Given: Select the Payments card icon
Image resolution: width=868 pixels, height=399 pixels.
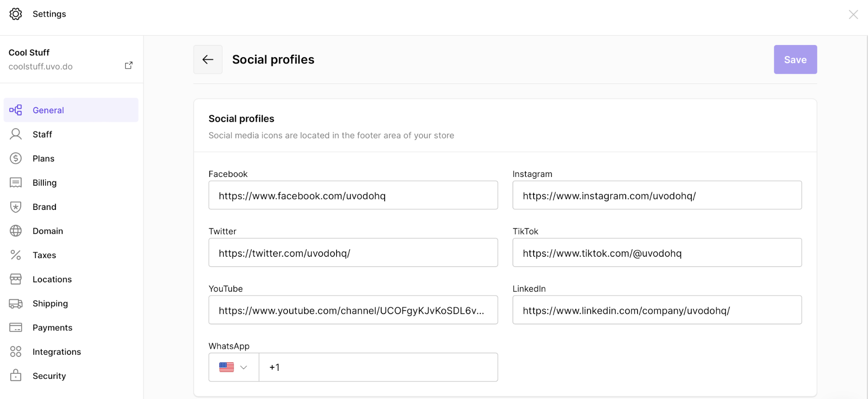Looking at the screenshot, I should [16, 327].
